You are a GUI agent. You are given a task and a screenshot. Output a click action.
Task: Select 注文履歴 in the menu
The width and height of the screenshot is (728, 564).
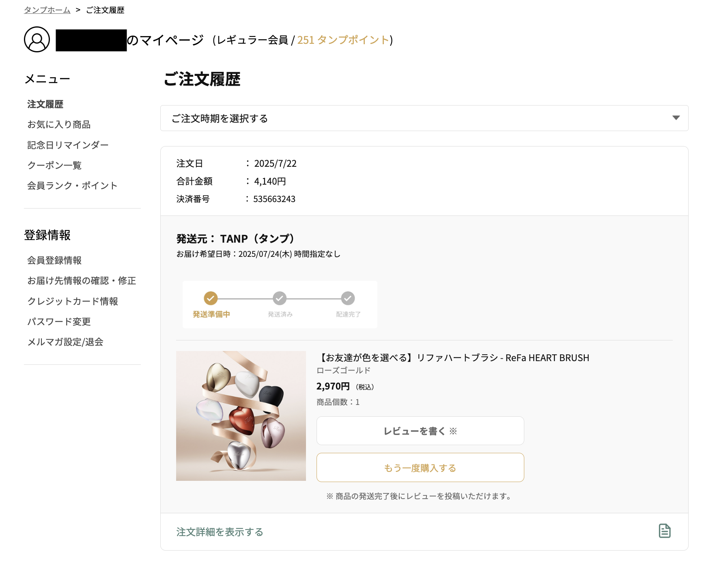[45, 104]
